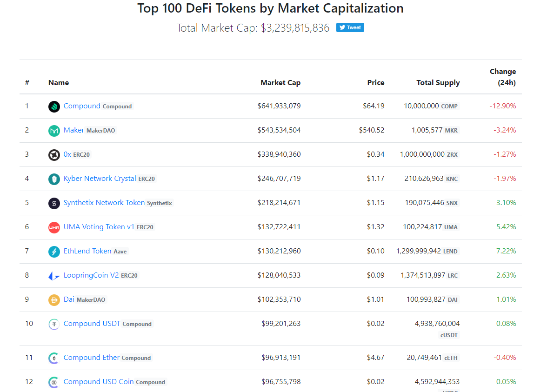Click the LEND supply symbol badge

tap(450, 252)
